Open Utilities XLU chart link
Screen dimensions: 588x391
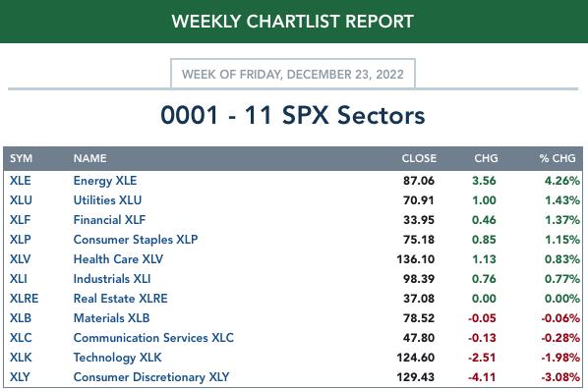pyautogui.click(x=107, y=200)
